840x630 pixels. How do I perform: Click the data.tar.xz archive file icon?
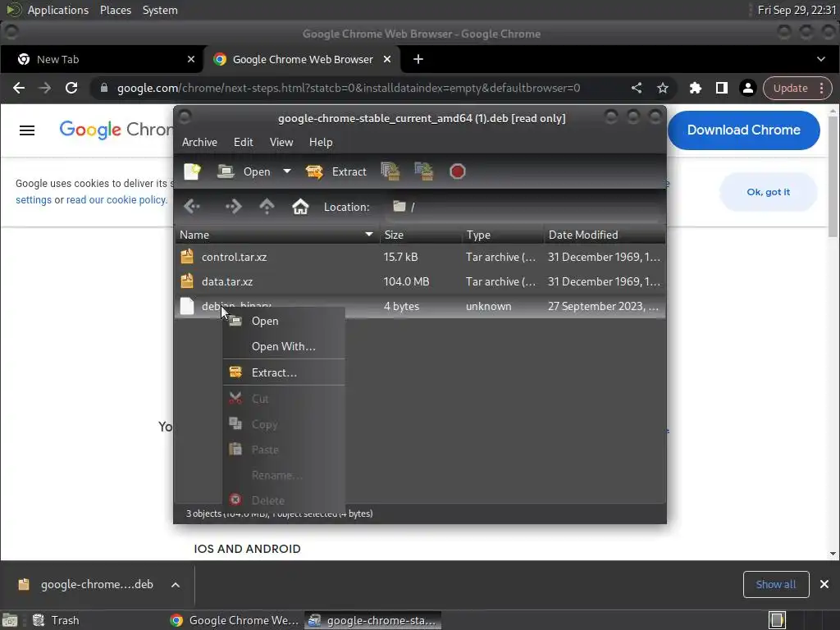click(187, 281)
